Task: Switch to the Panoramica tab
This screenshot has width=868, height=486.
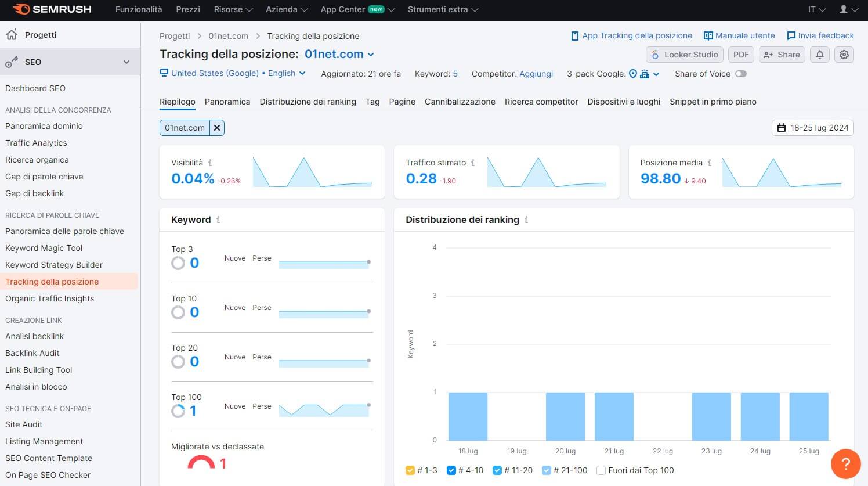Action: [x=227, y=102]
